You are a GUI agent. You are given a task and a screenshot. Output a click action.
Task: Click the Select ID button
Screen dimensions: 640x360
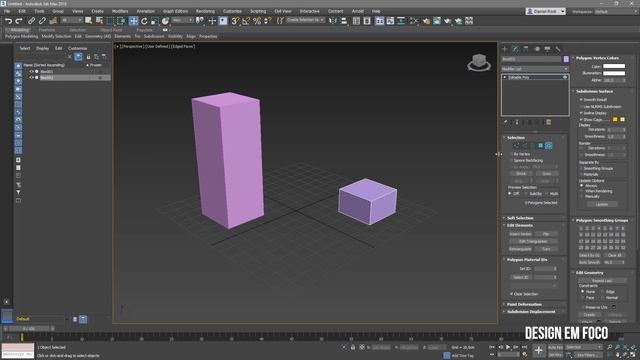point(521,278)
